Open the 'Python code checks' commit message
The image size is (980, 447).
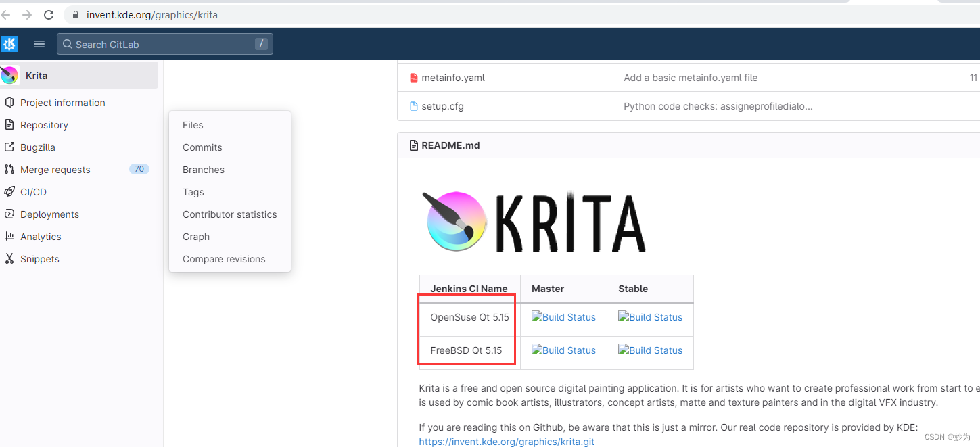point(718,106)
